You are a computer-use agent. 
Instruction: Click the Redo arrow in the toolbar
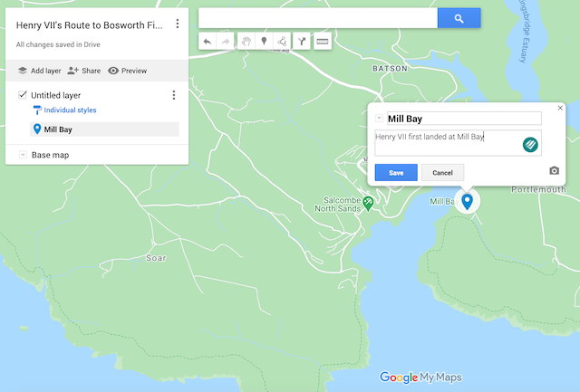click(x=226, y=41)
